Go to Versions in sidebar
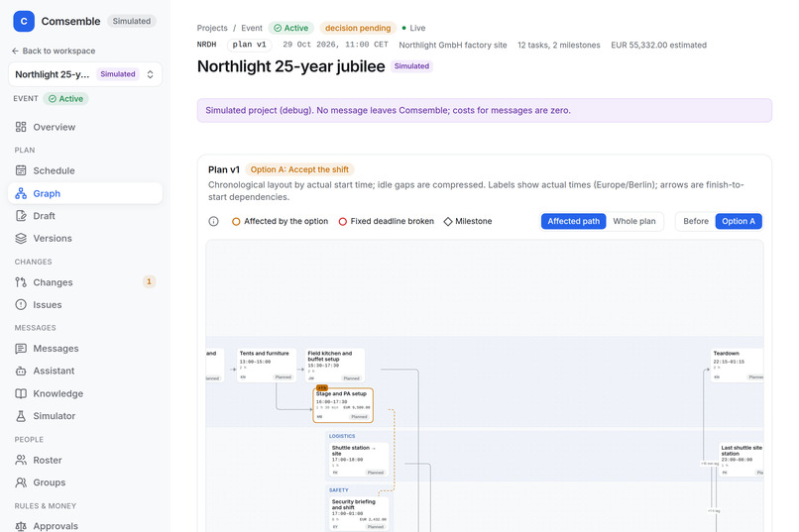 (85, 238)
